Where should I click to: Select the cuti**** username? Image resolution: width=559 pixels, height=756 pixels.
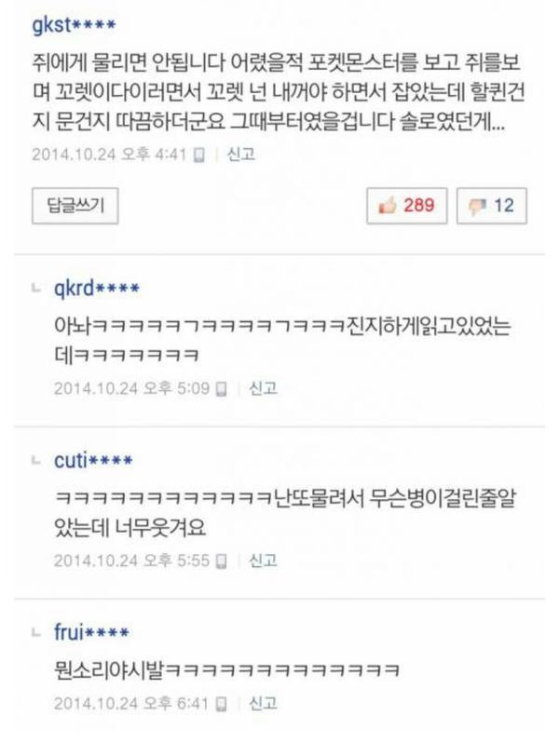(93, 460)
